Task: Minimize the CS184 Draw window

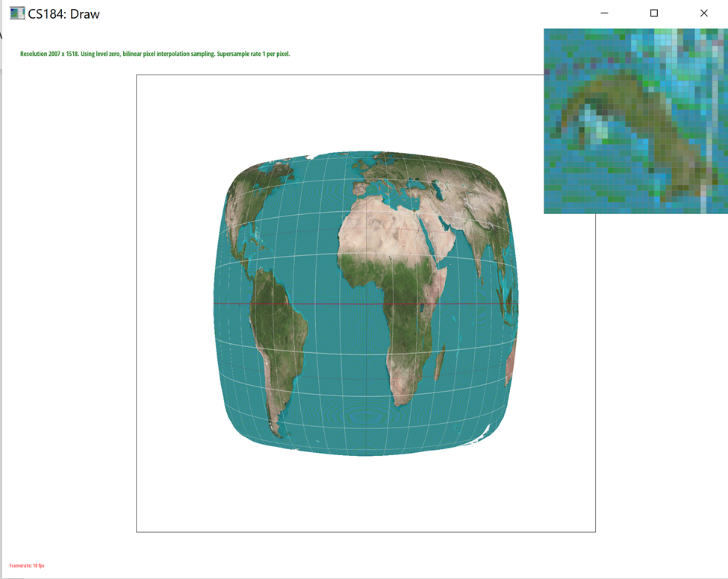Action: tap(604, 13)
